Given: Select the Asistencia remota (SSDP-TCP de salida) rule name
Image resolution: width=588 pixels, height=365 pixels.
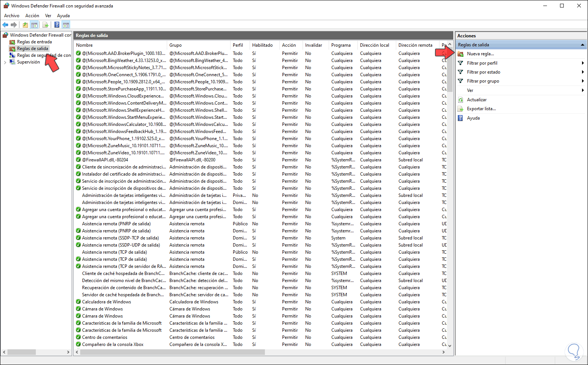Looking at the screenshot, I should pos(121,238).
